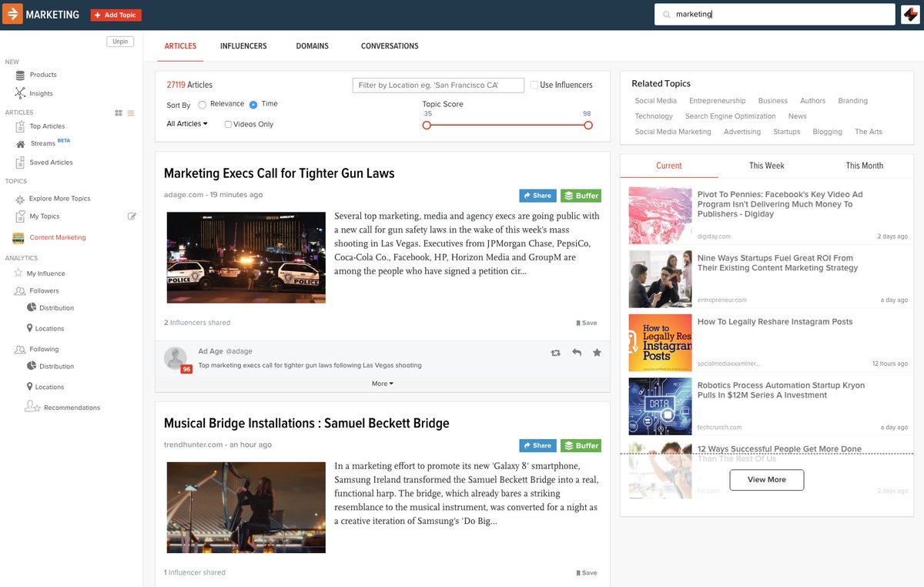Open Recommendations in the sidebar

72,407
